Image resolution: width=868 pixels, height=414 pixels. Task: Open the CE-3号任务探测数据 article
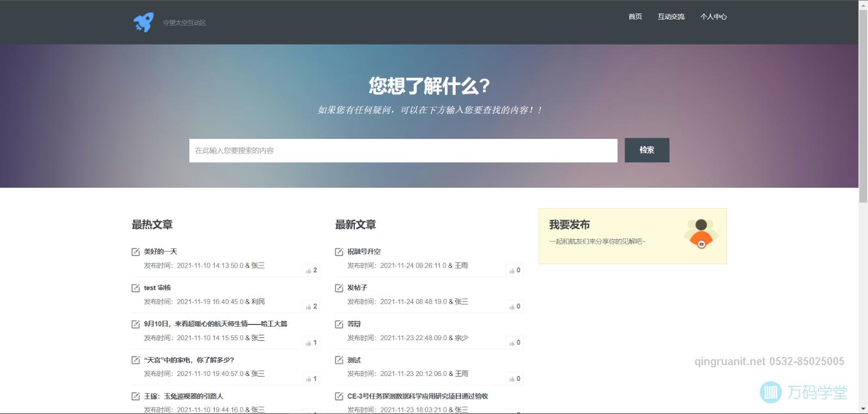[x=418, y=397]
